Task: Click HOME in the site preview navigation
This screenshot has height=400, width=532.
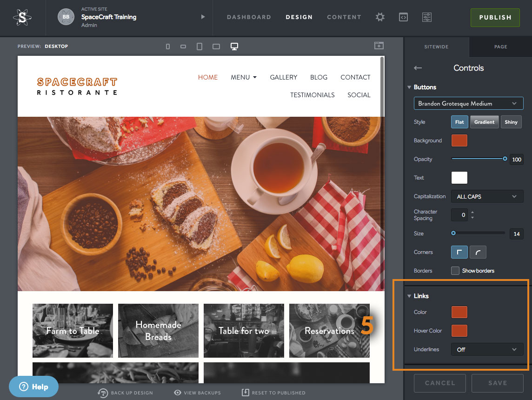Action: pos(208,77)
